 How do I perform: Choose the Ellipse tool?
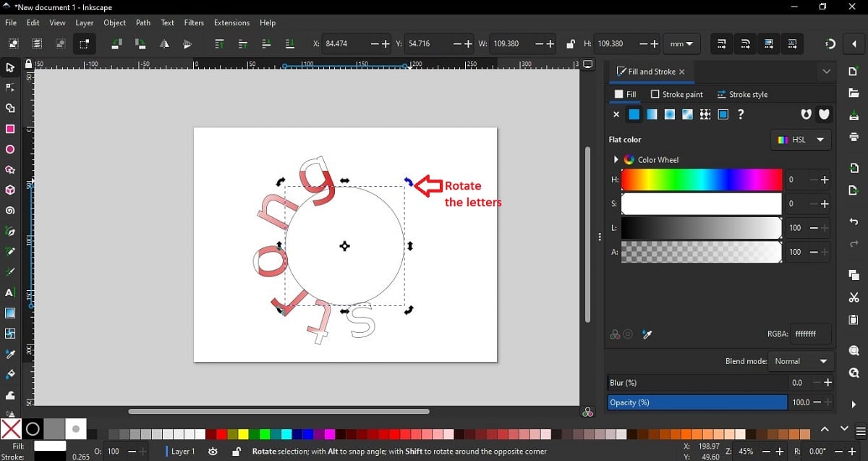(10, 150)
